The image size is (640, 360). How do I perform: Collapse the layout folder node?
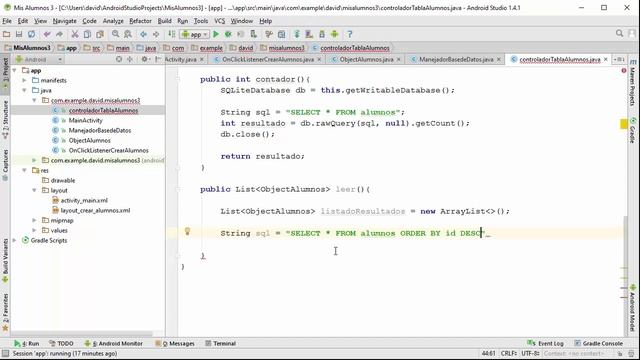[x=34, y=191]
